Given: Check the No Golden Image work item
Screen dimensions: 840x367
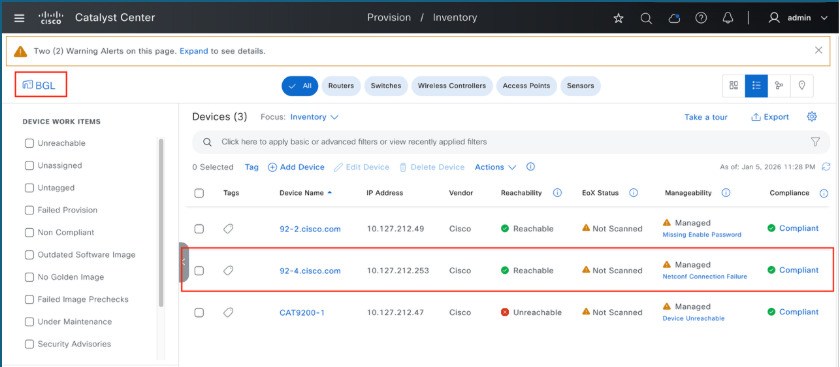Looking at the screenshot, I should click(x=29, y=277).
